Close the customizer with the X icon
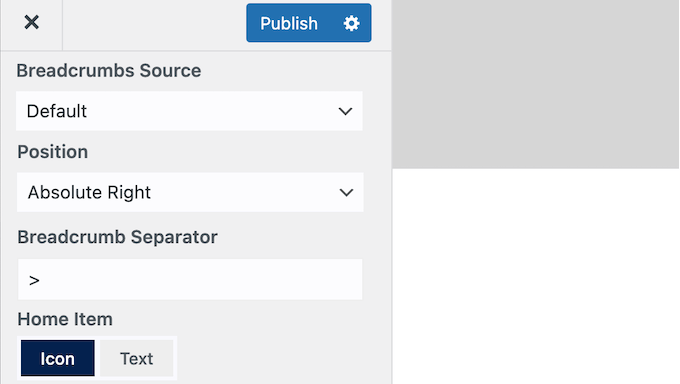Screen dimensions: 680x384 [x=31, y=22]
